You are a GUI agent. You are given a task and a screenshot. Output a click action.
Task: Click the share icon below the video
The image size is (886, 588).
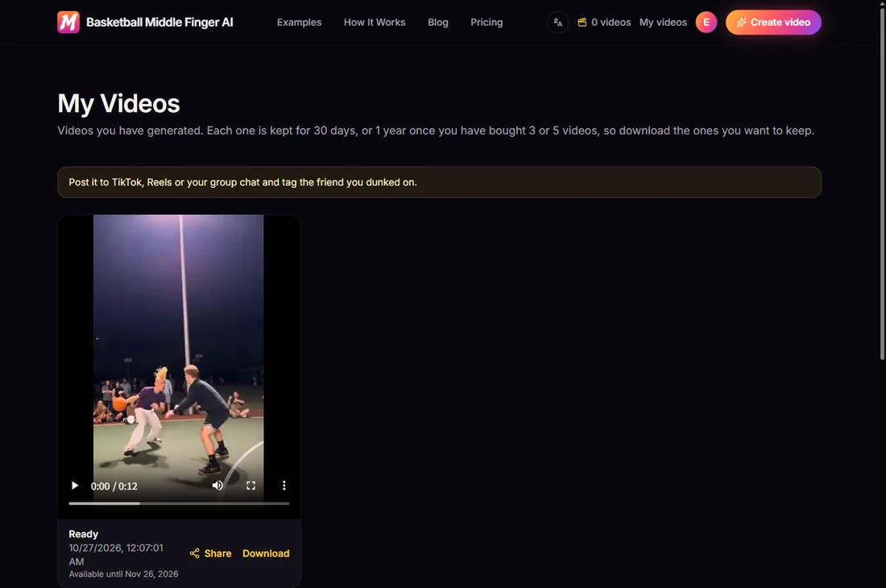194,553
